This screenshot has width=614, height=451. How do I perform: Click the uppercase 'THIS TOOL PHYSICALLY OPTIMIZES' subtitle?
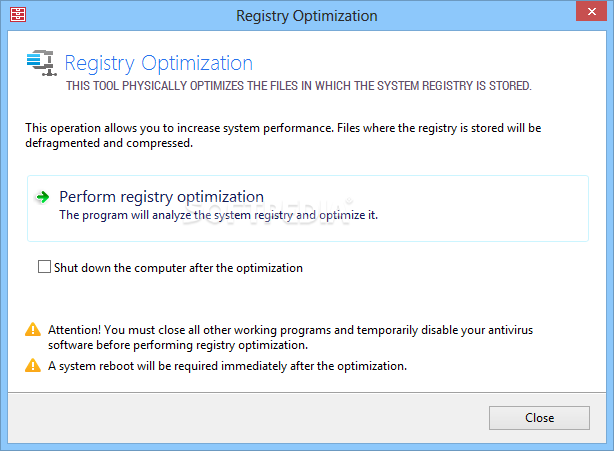[x=298, y=87]
